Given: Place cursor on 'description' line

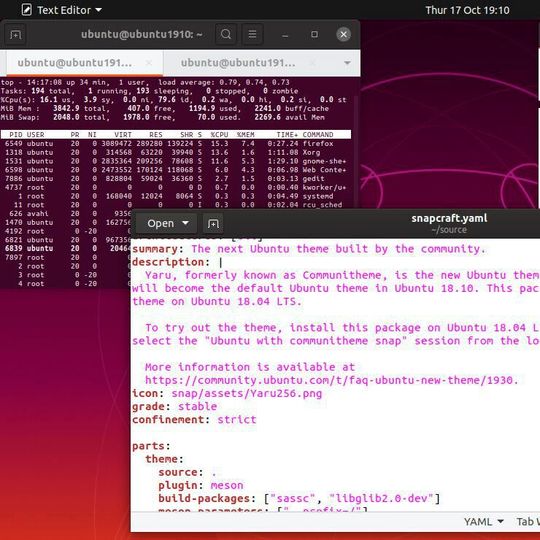Looking at the screenshot, I should click(178, 262).
